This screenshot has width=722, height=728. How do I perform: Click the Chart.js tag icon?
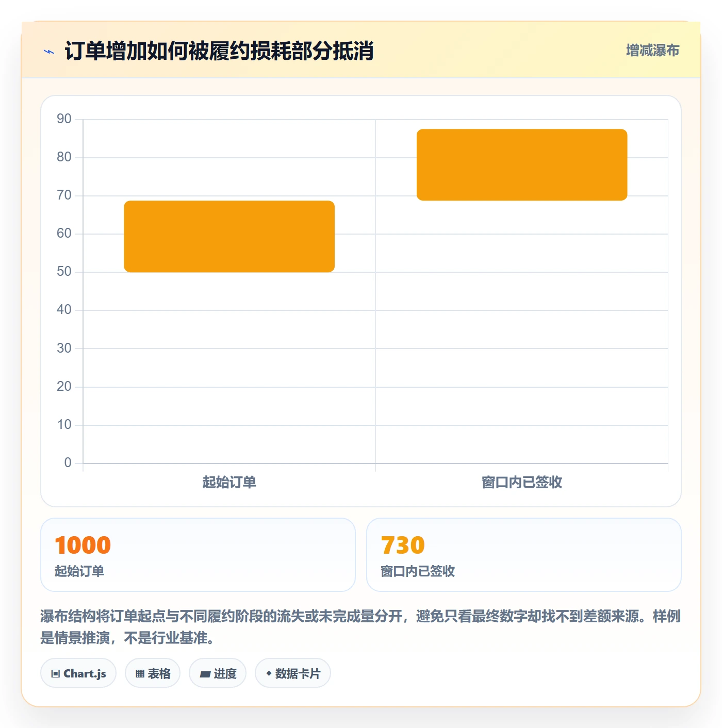click(56, 673)
